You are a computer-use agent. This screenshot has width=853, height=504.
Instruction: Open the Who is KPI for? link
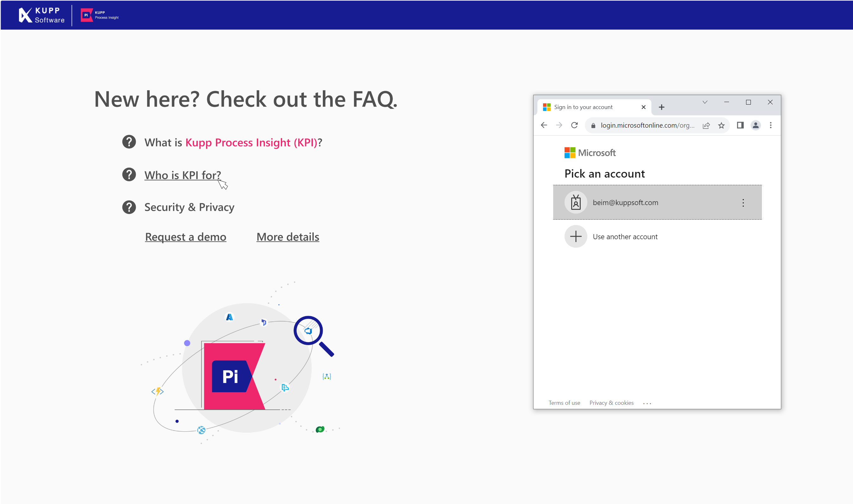coord(182,175)
